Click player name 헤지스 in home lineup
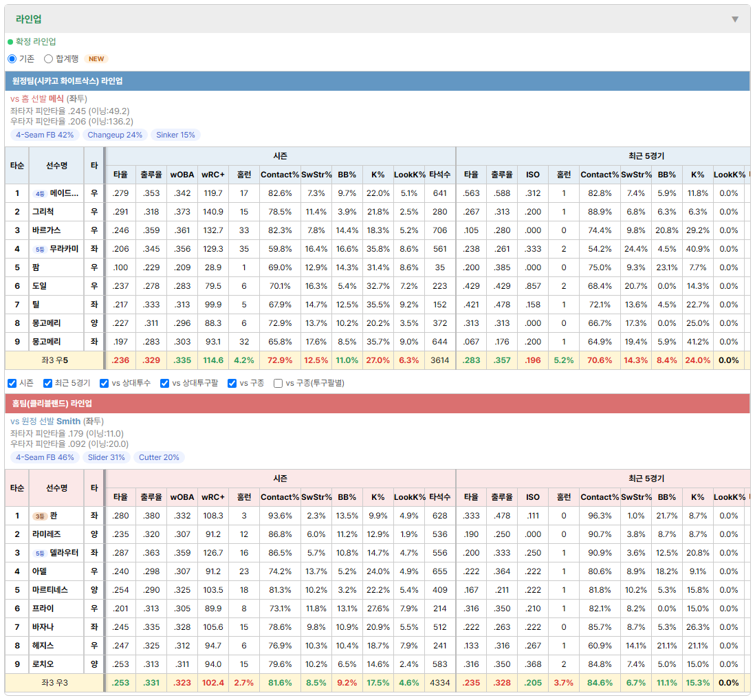Screen dimensions: 755x700 [x=43, y=646]
